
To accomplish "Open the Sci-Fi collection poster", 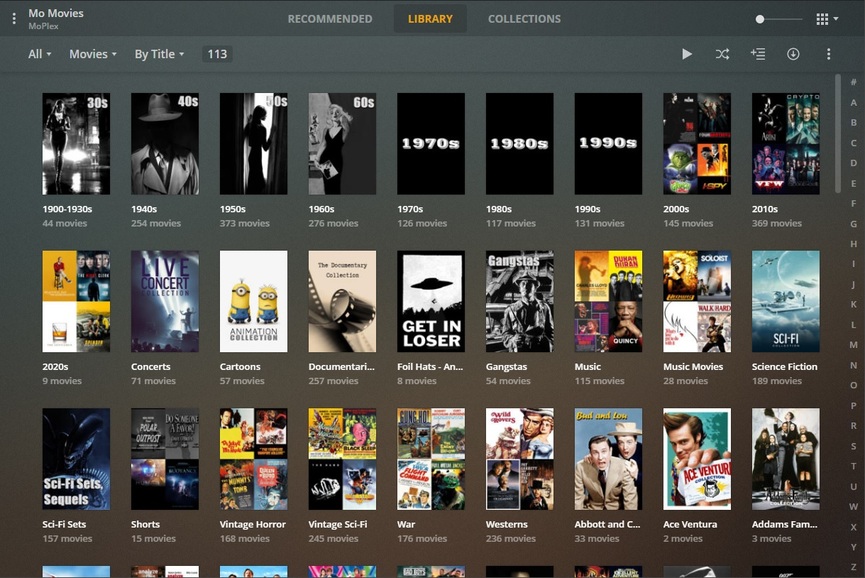I will tap(786, 301).
